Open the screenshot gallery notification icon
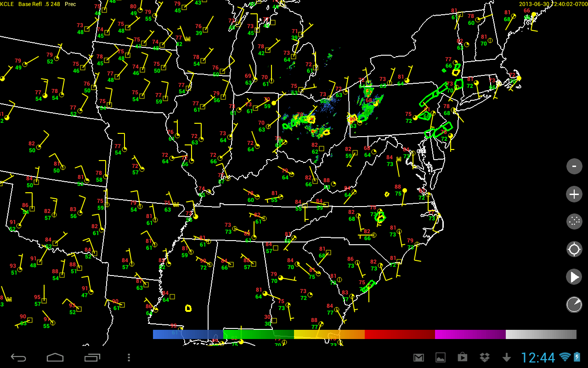Screen dimensions: 588x368 tap(441, 356)
